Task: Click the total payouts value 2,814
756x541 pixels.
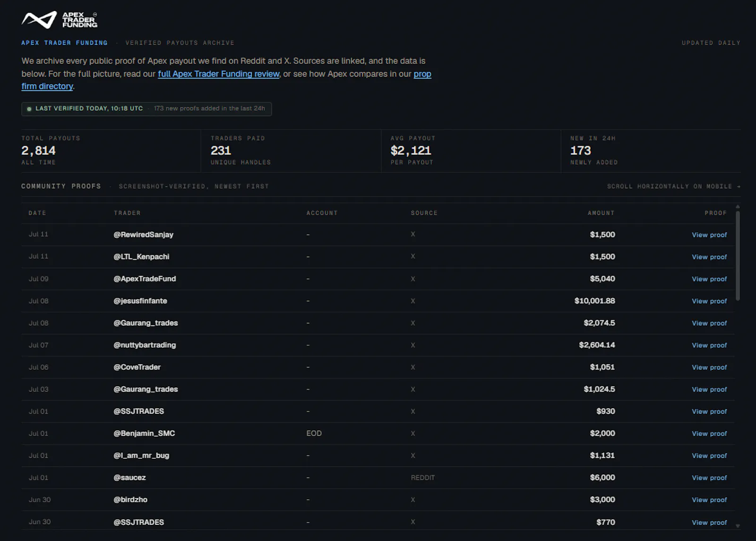Action: click(x=38, y=151)
